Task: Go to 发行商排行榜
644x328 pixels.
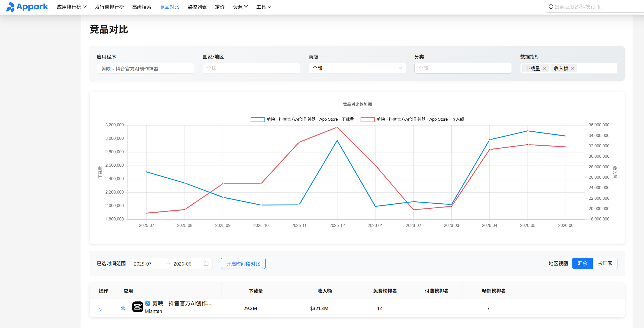Action: coord(109,7)
